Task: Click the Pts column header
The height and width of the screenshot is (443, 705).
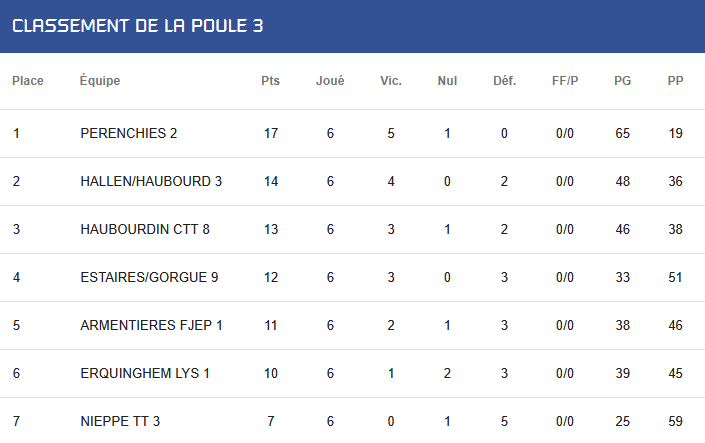Action: coord(270,81)
